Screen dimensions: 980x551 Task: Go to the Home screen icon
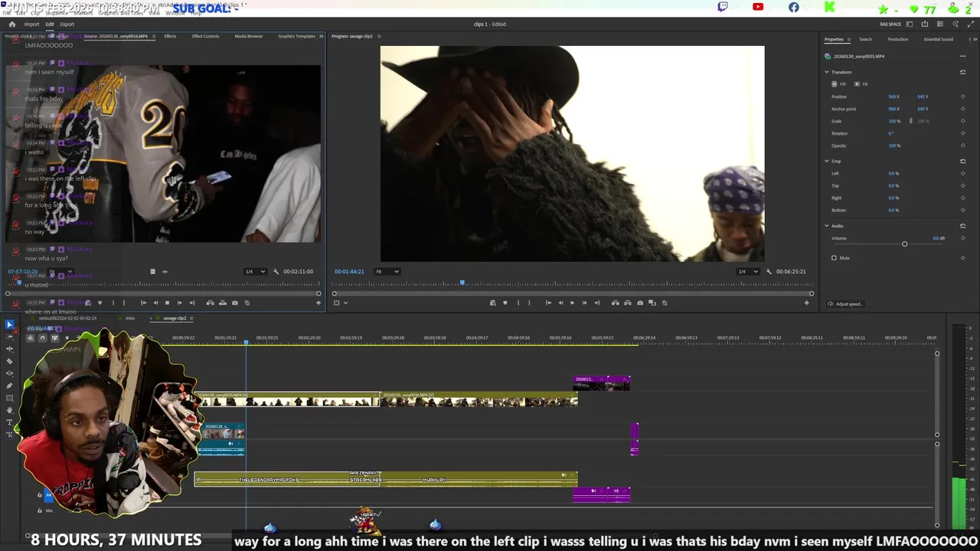(x=11, y=24)
